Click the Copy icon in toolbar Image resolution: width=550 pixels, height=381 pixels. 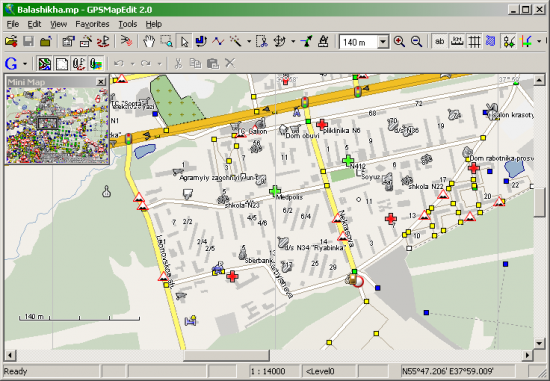click(x=195, y=64)
